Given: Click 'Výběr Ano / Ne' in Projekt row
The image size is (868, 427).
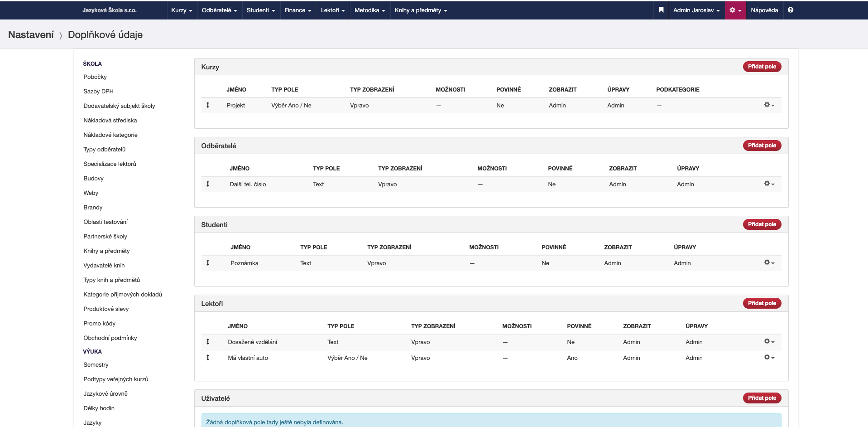Looking at the screenshot, I should click(x=291, y=106).
